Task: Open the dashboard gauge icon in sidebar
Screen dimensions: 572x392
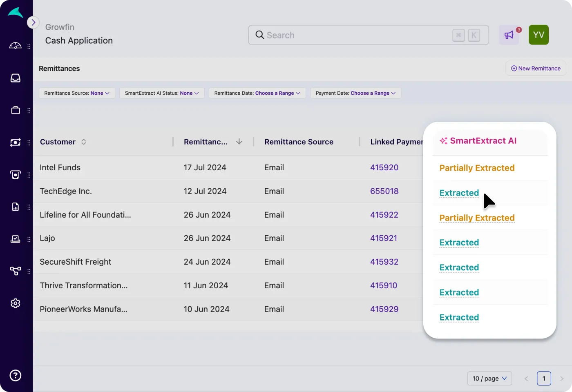Action: (x=16, y=46)
